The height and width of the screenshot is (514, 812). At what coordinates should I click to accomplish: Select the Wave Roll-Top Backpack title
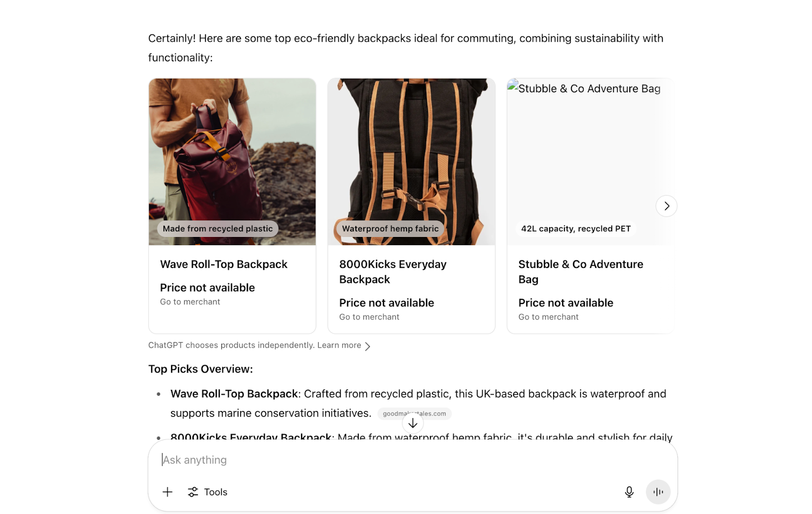point(224,264)
